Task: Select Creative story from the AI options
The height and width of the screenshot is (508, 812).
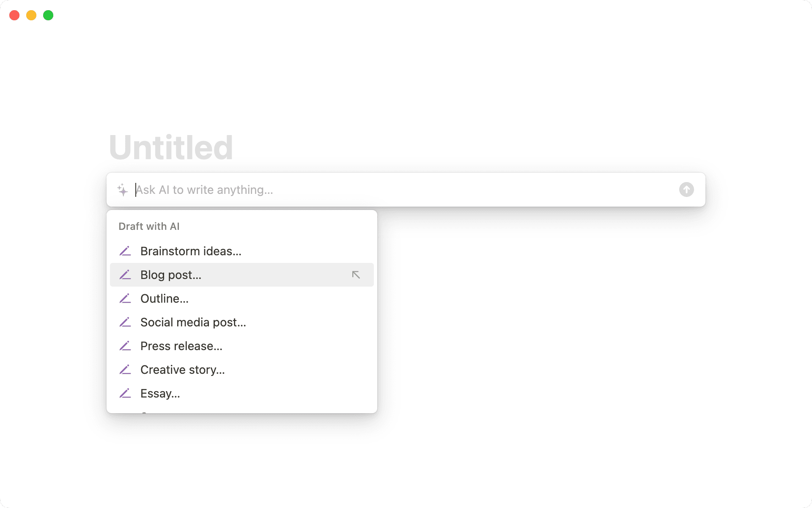Action: [x=183, y=370]
